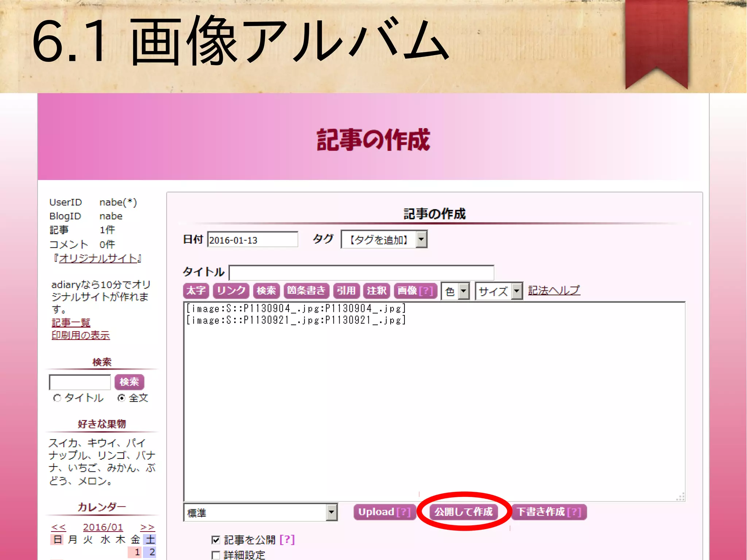
Task: Click the 記事の作成 page header title
Action: point(373,139)
